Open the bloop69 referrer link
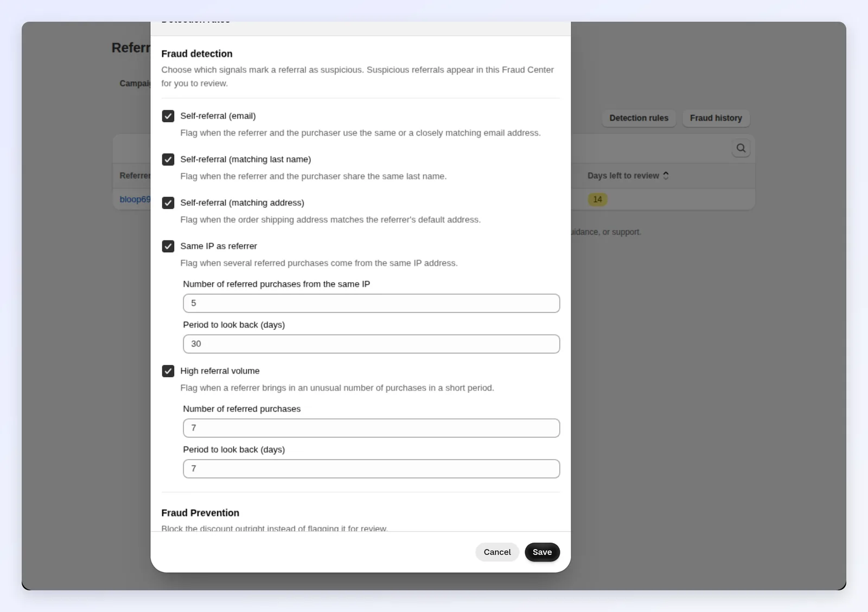868x612 pixels. tap(135, 199)
